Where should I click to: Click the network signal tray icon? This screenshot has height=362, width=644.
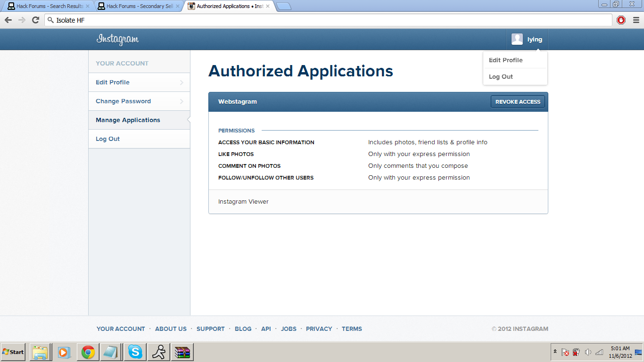pos(599,352)
